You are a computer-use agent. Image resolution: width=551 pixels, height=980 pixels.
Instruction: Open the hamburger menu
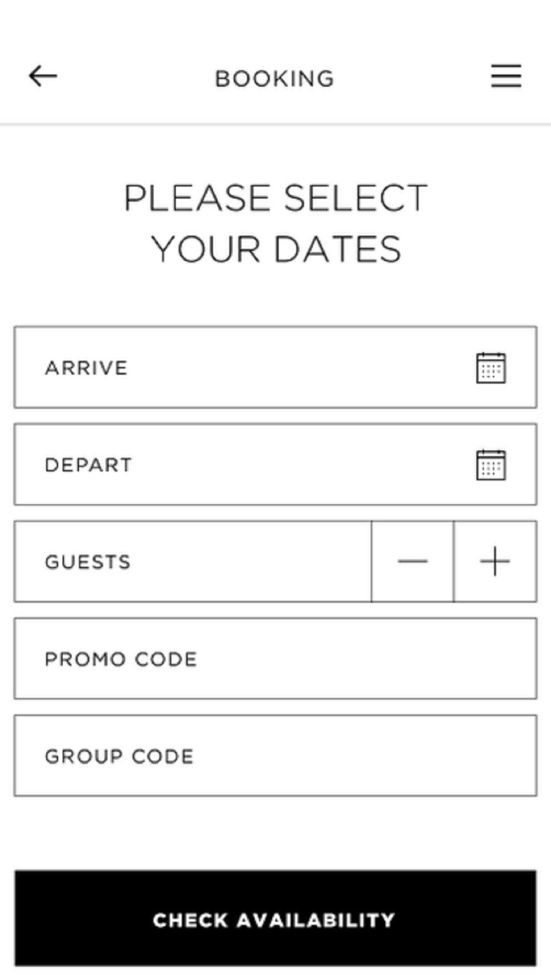(506, 76)
